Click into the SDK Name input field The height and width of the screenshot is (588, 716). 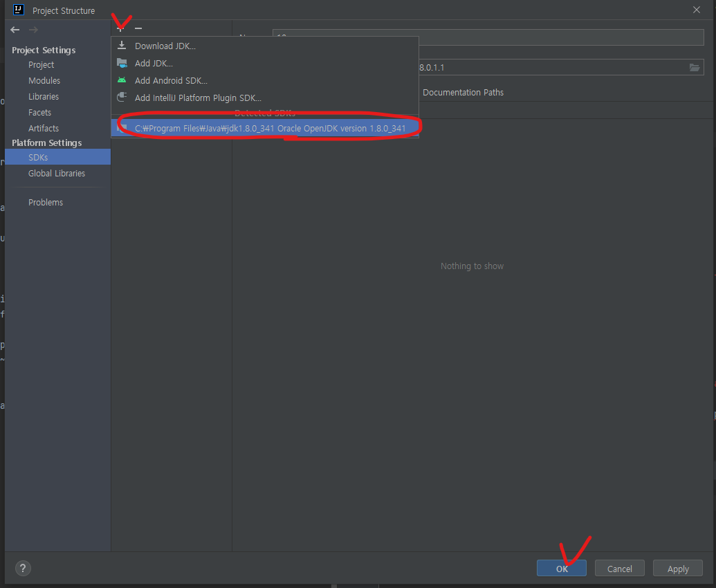(488, 37)
